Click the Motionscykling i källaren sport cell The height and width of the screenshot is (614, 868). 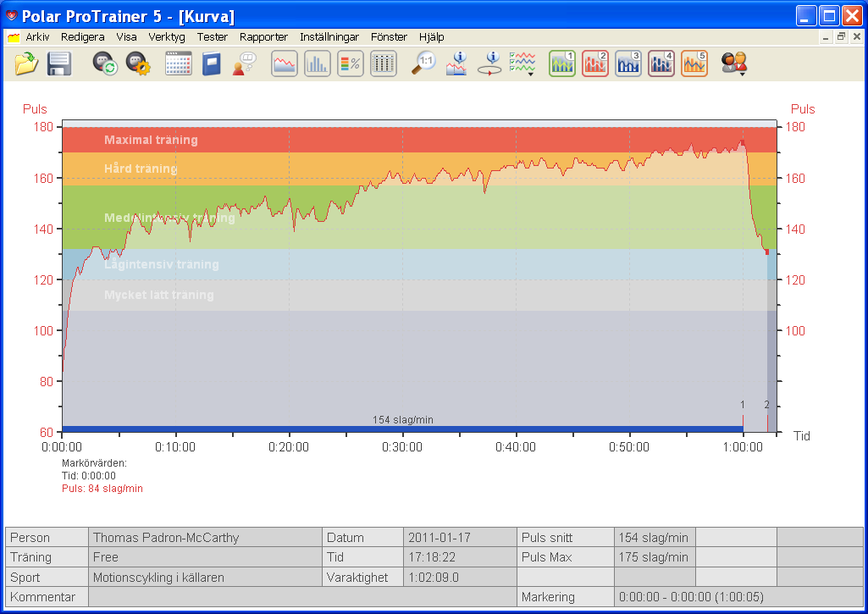(x=206, y=578)
